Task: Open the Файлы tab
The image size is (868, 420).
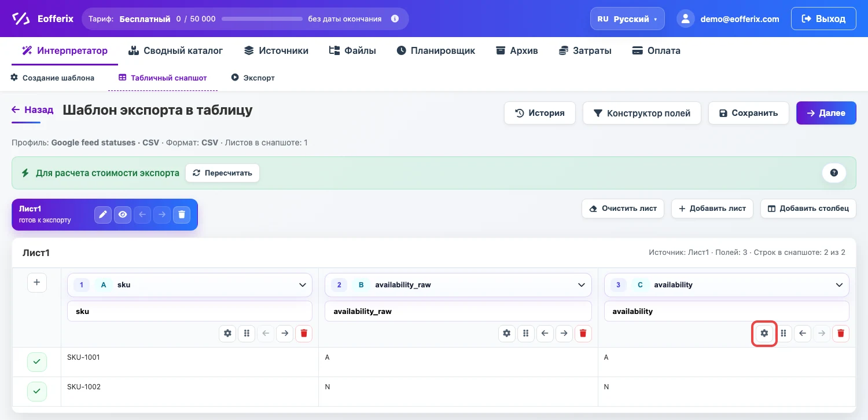Action: click(352, 50)
